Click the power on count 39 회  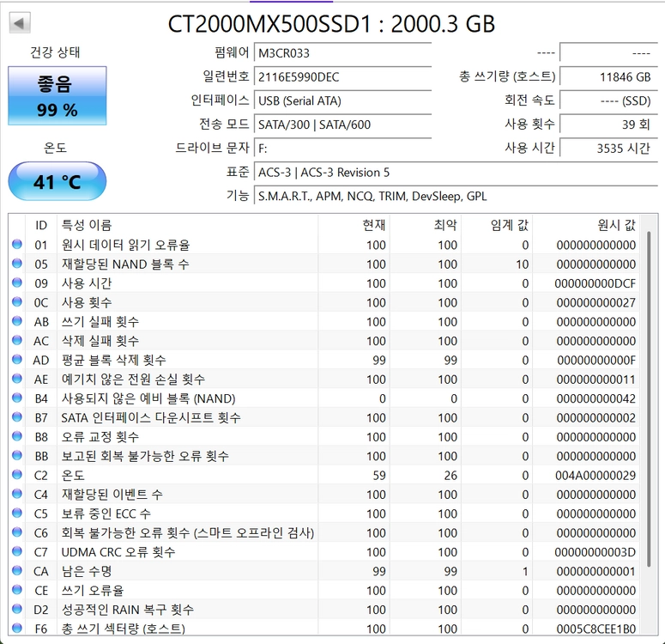608,125
